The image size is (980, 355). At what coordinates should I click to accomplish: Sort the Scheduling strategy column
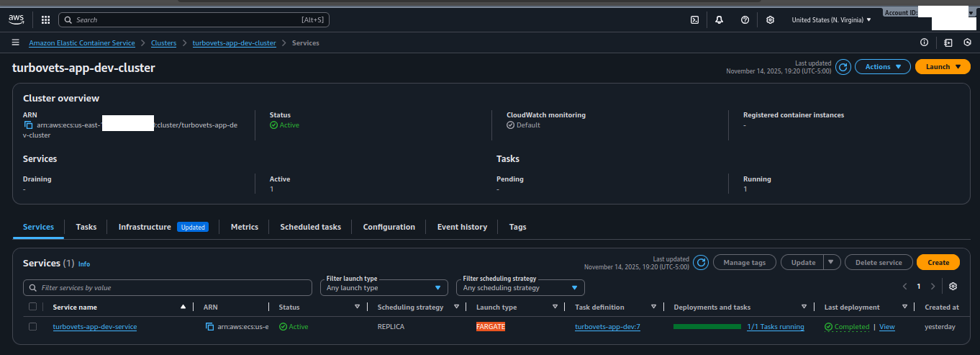(455, 307)
